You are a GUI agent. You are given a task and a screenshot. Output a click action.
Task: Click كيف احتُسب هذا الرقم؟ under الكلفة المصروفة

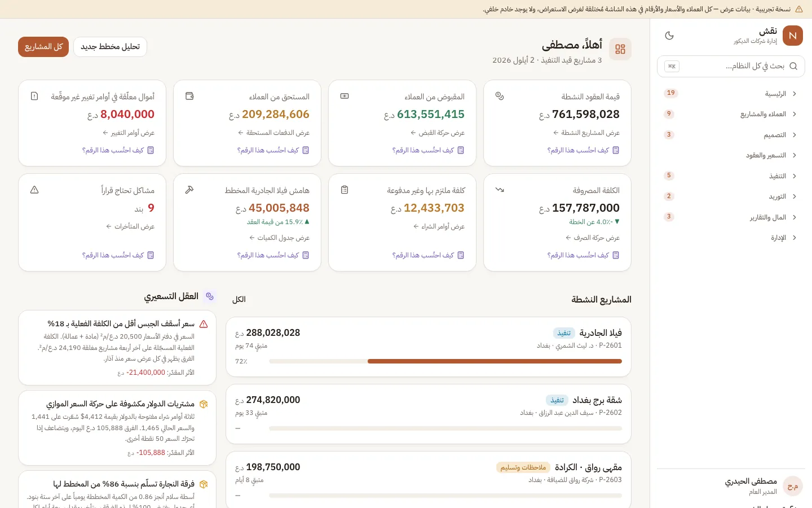point(583,255)
